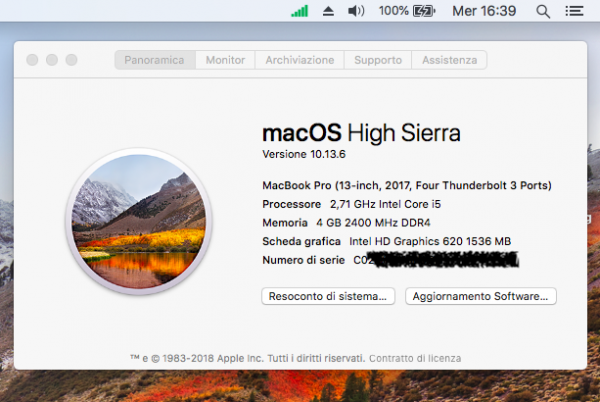The width and height of the screenshot is (600, 402).
Task: Select the Panoramica tab
Action: click(x=155, y=60)
